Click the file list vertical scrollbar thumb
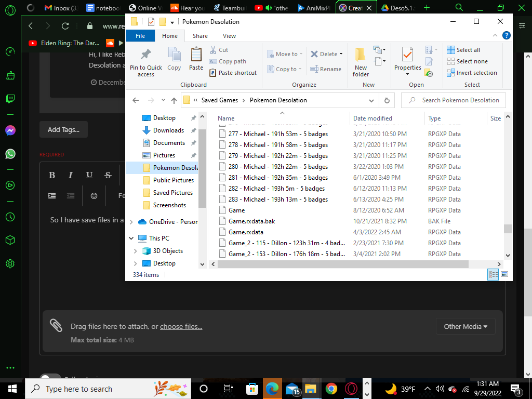 pos(508,229)
